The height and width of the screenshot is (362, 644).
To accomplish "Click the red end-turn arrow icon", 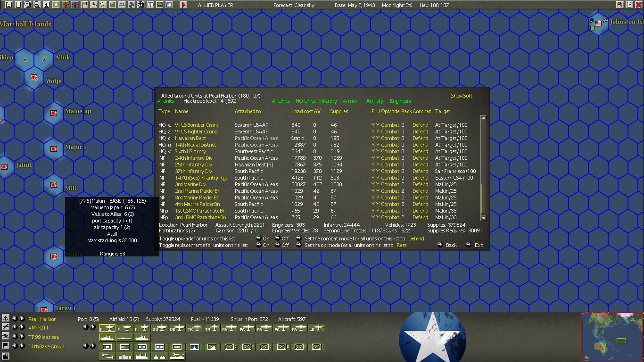I will point(183,5).
